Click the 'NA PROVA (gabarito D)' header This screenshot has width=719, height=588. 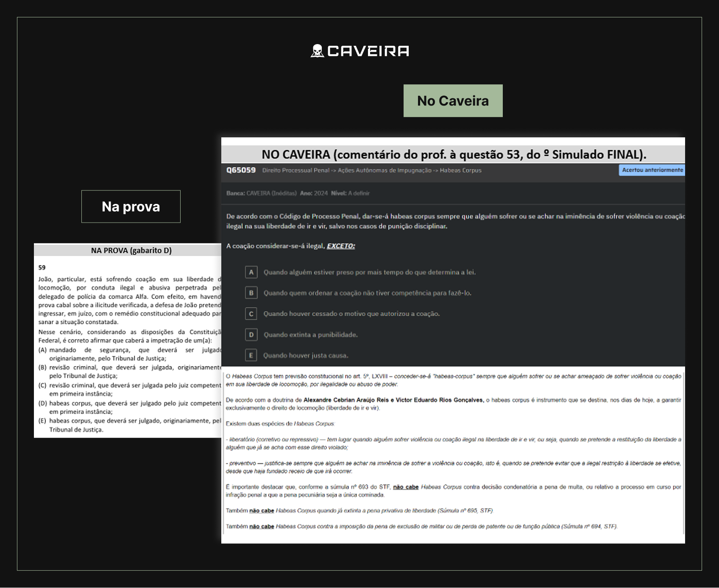click(x=131, y=251)
